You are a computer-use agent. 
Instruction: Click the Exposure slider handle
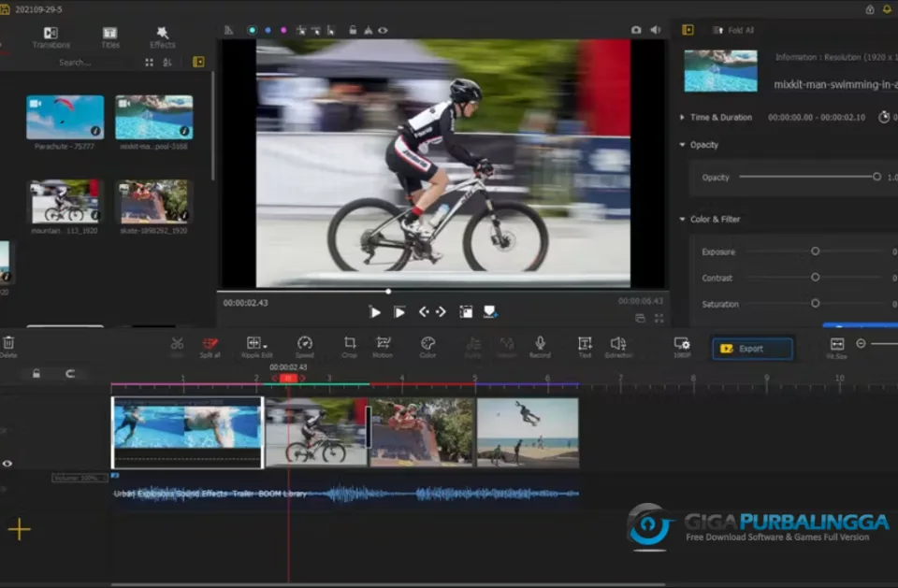[815, 251]
